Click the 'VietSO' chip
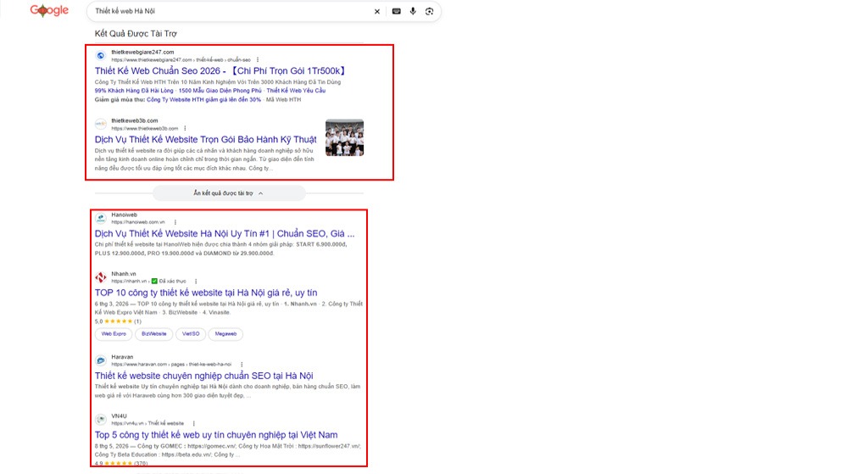This screenshot has height=474, width=868. pyautogui.click(x=191, y=334)
